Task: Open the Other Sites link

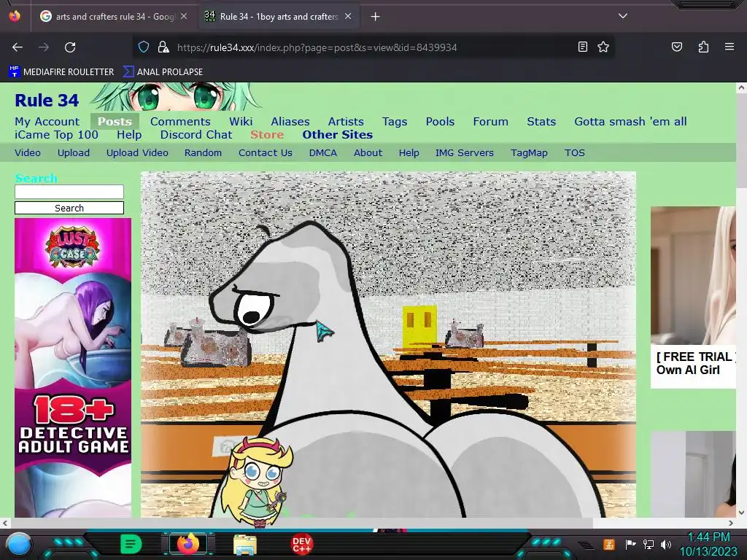Action: coord(337,135)
